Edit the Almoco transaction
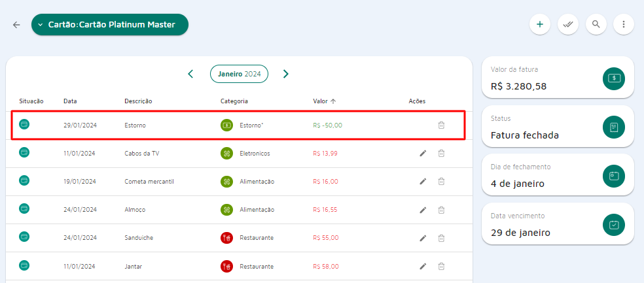 [x=423, y=210]
